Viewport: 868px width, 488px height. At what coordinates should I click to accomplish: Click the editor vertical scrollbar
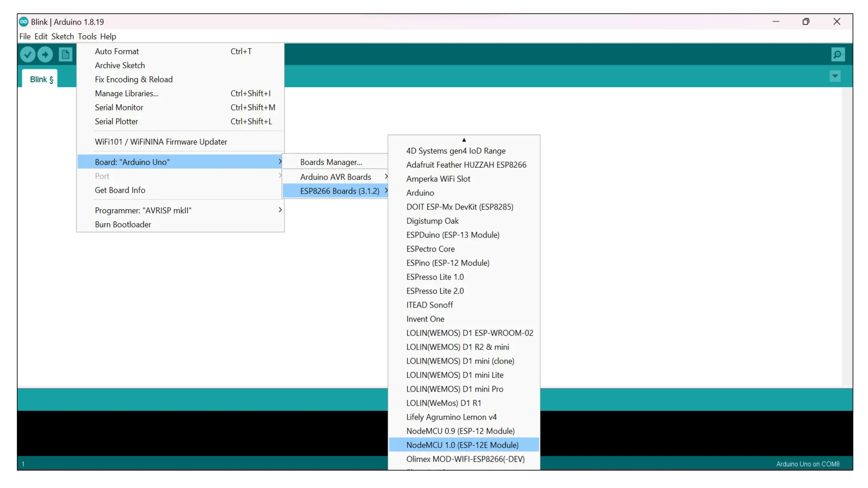coord(847,237)
